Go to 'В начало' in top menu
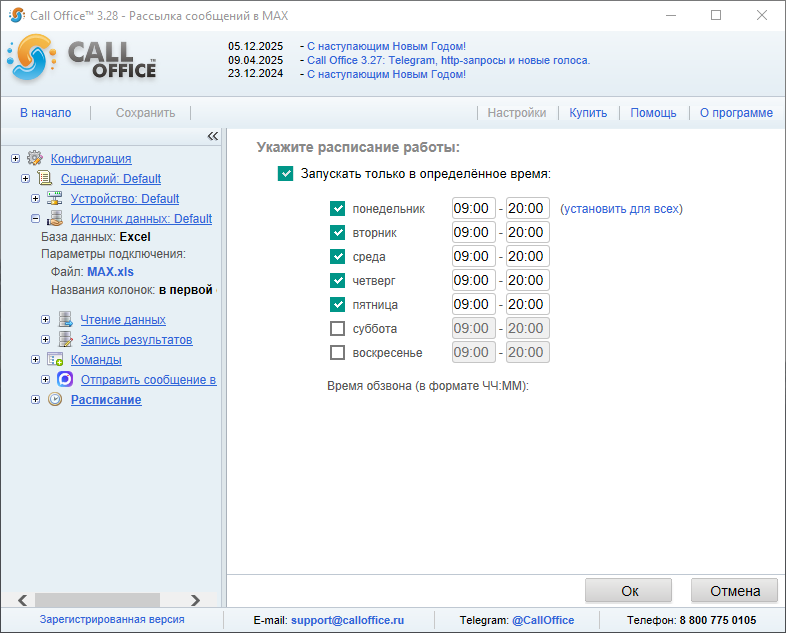Screen dimensions: 786x633 [x=46, y=113]
